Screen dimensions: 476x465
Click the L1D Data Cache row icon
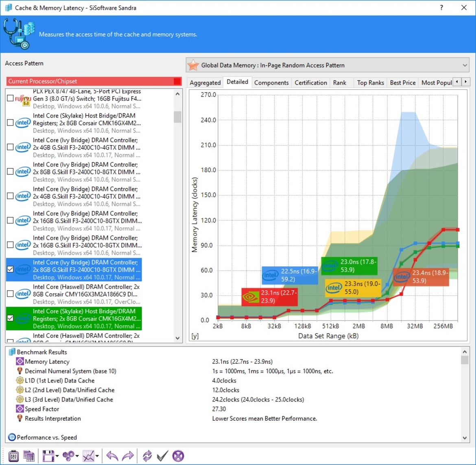[20, 380]
